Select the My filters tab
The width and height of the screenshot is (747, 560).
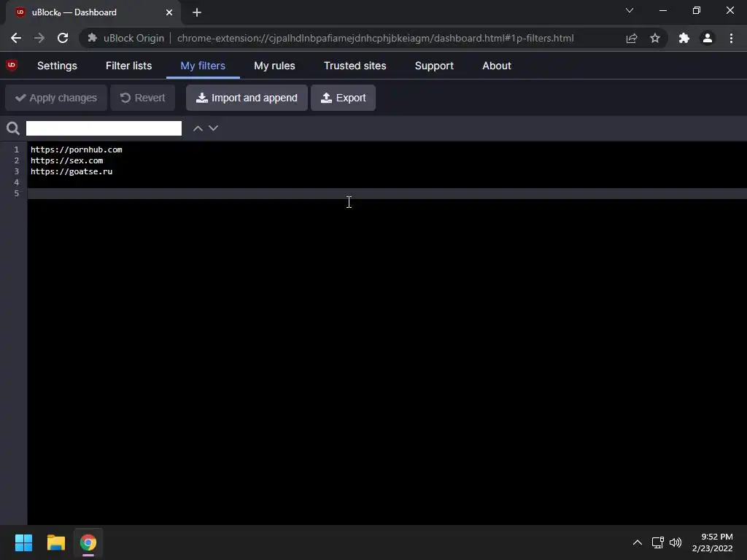pyautogui.click(x=203, y=66)
